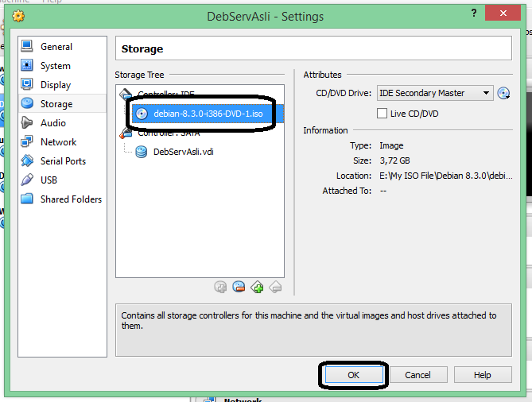Click the Display screen icon

[x=27, y=84]
